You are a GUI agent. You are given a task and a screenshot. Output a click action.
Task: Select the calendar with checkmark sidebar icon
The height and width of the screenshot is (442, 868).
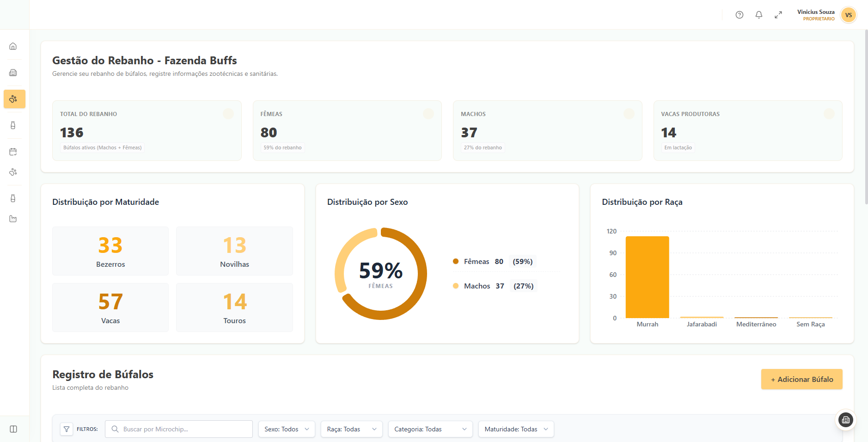click(x=14, y=151)
